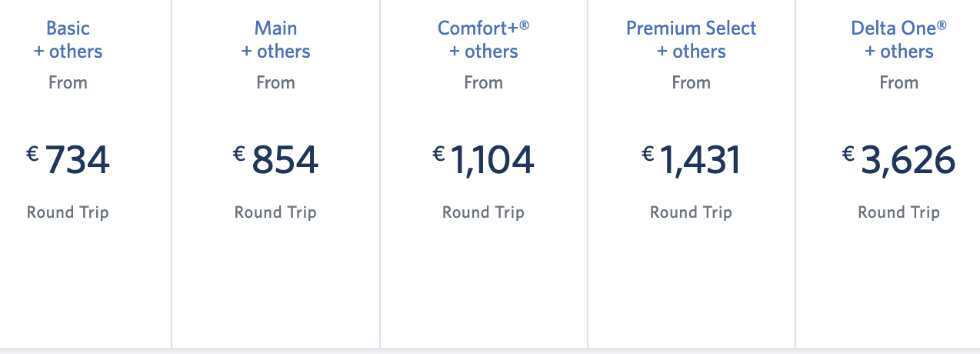Click the 'From' text in the Basic column

(x=68, y=82)
